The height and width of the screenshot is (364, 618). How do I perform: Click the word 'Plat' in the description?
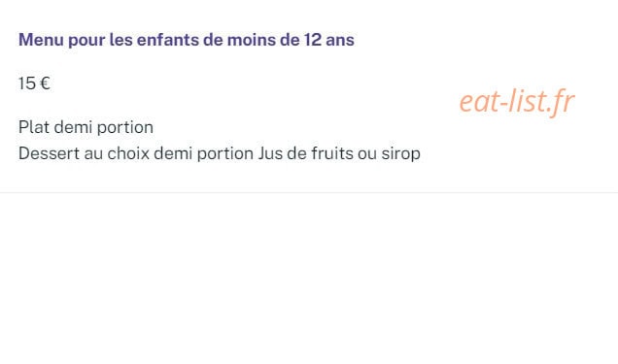pos(34,127)
